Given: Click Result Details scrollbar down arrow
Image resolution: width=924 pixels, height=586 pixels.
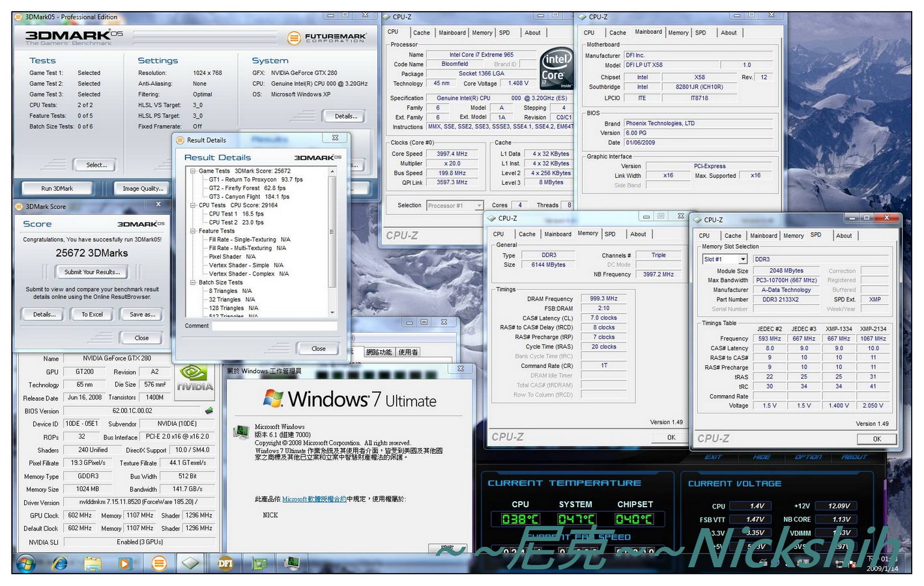Looking at the screenshot, I should (332, 313).
